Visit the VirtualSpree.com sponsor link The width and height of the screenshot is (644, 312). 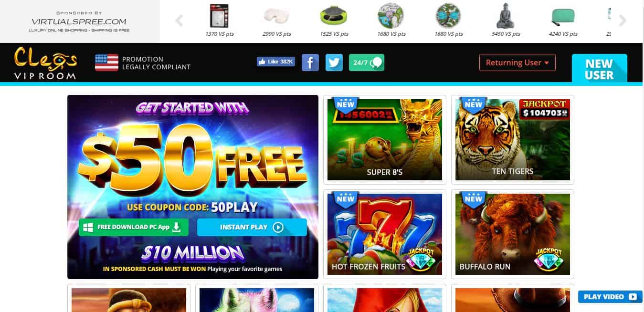click(79, 21)
